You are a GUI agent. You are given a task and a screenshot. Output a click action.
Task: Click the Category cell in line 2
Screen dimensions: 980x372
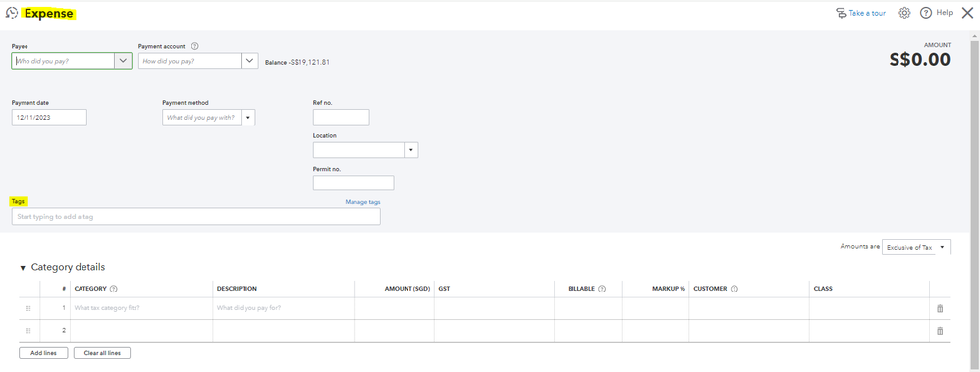pyautogui.click(x=141, y=331)
